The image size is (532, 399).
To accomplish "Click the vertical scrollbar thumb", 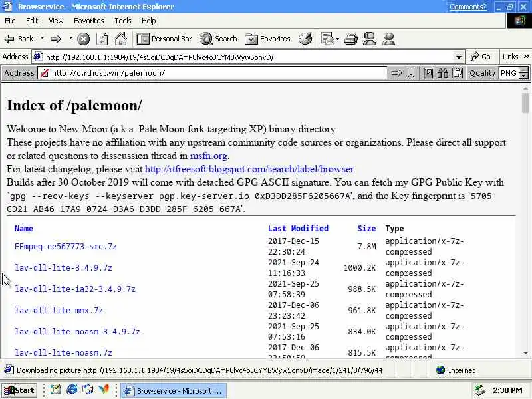I will pyautogui.click(x=525, y=102).
